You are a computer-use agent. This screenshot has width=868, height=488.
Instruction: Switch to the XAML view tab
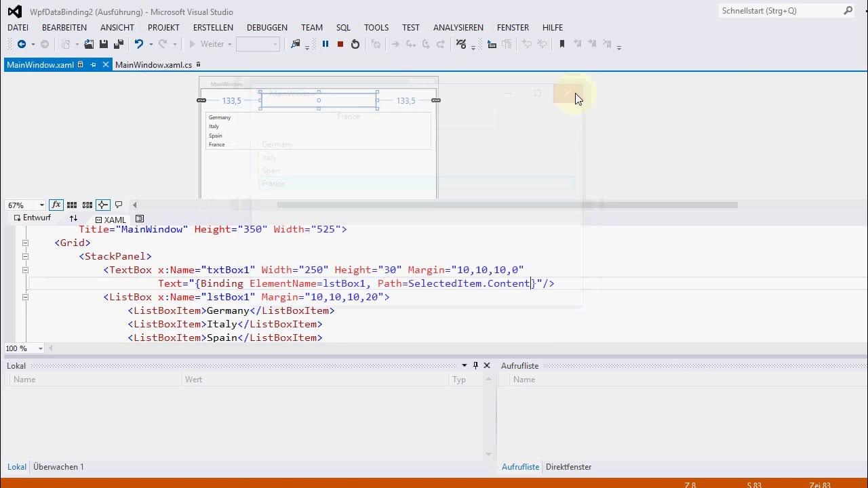point(111,220)
